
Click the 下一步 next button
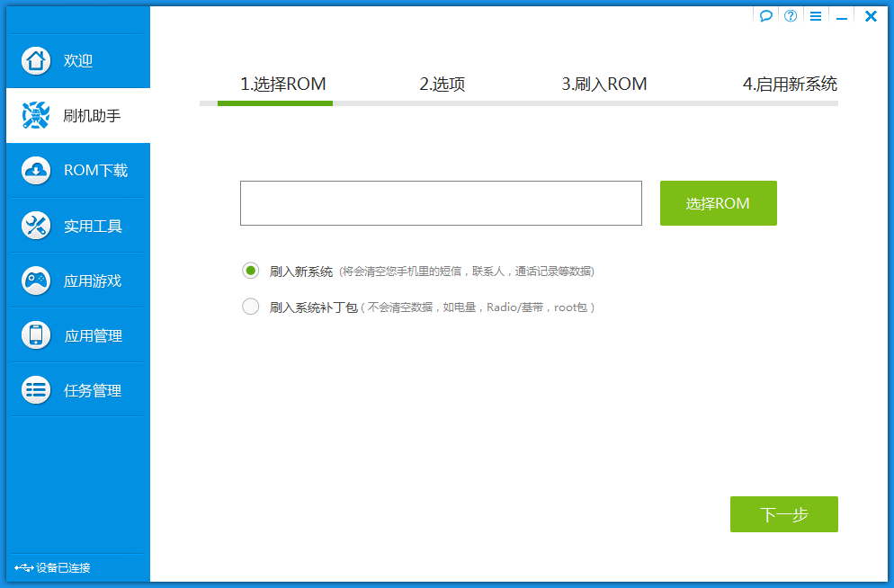(x=783, y=514)
